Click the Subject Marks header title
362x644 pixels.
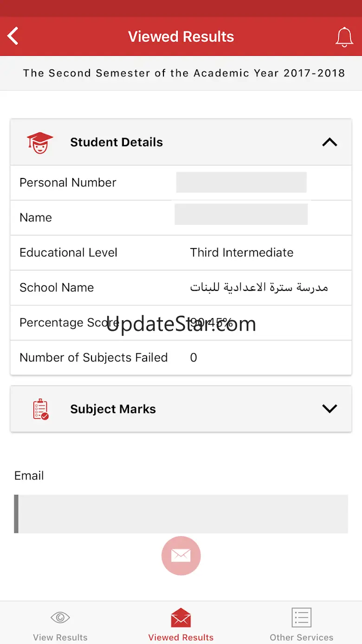[113, 409]
